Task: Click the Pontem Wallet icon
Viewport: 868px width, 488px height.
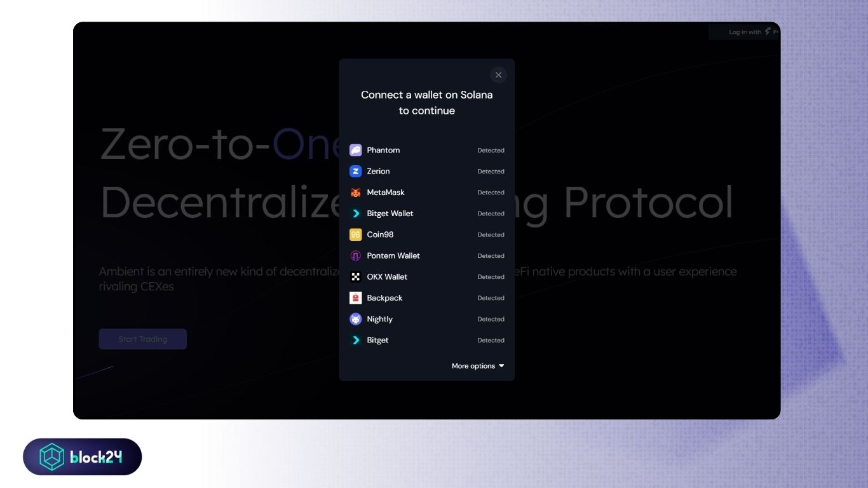Action: [356, 255]
